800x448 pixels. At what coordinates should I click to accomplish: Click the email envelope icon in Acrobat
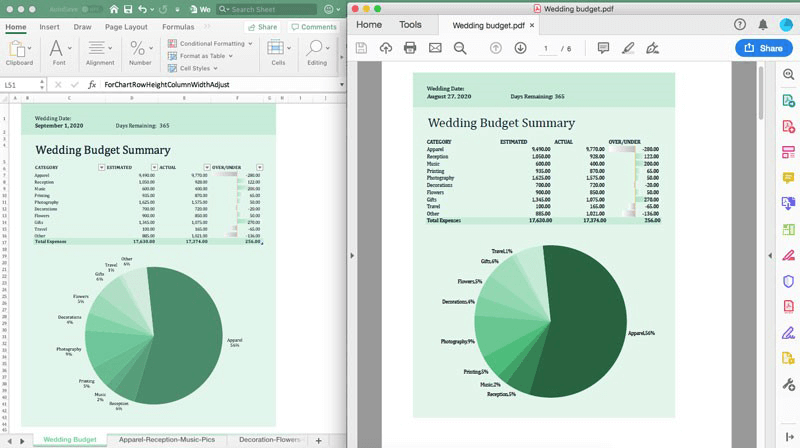[x=435, y=48]
